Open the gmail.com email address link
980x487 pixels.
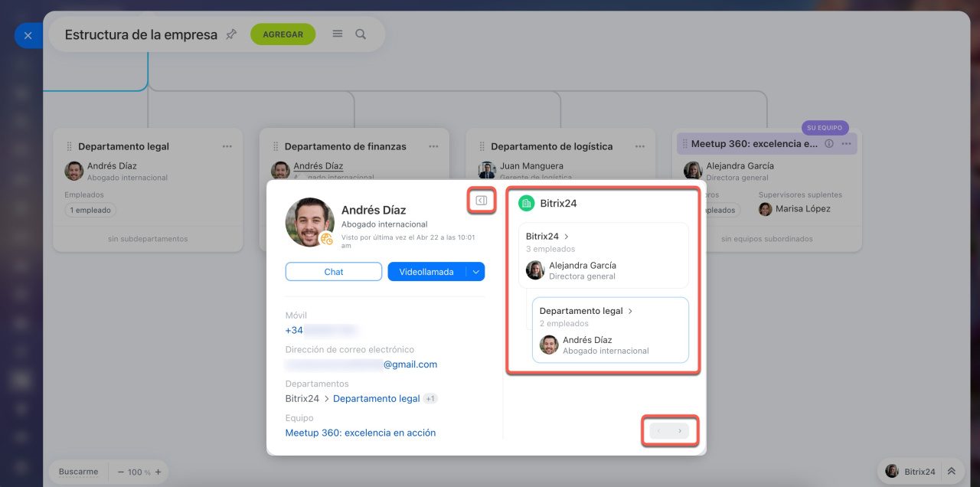tap(361, 364)
